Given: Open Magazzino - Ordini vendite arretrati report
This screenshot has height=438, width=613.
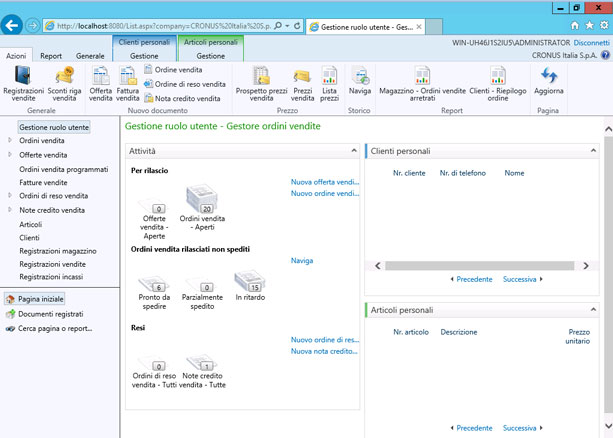Looking at the screenshot, I should [422, 84].
